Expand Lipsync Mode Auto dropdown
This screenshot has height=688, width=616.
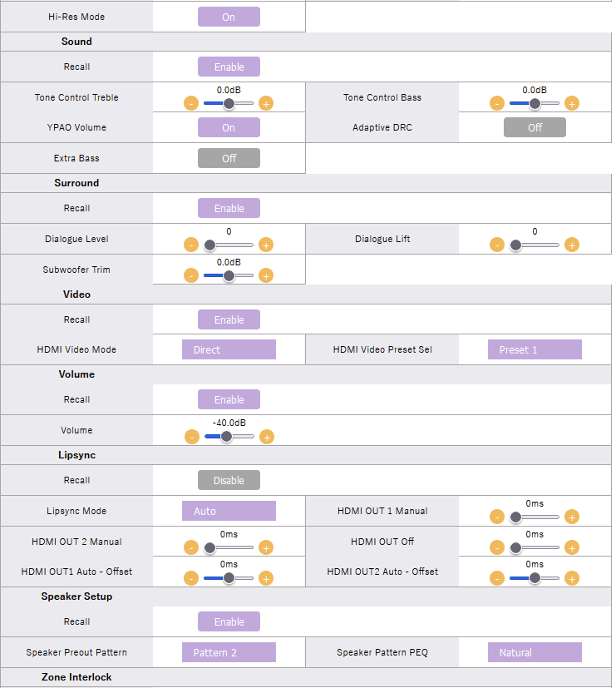pyautogui.click(x=229, y=511)
